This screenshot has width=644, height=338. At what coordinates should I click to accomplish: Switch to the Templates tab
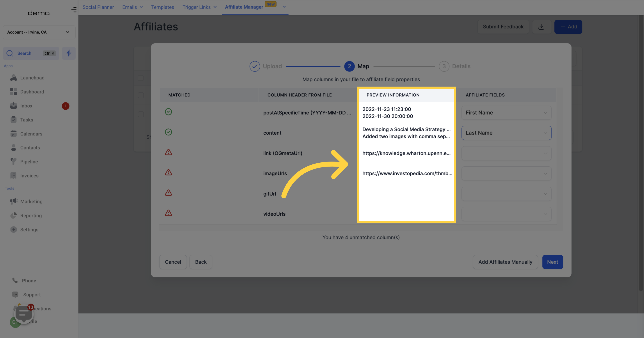click(x=163, y=7)
